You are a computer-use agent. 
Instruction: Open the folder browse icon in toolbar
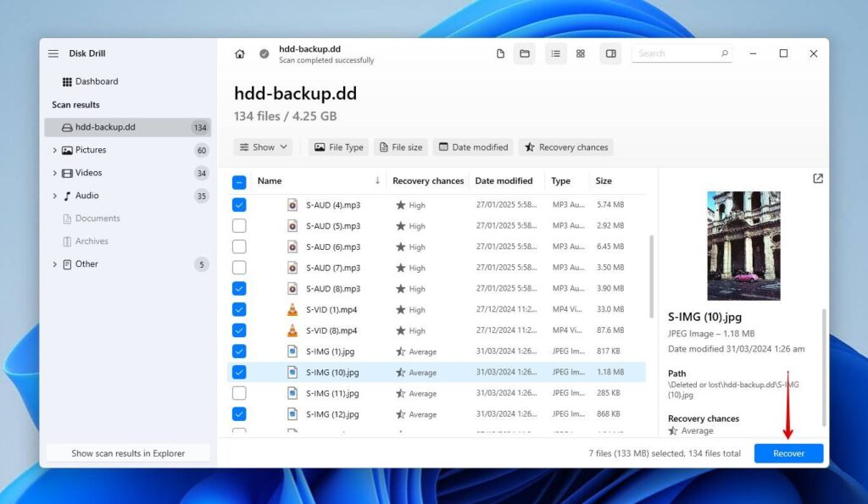click(x=524, y=53)
